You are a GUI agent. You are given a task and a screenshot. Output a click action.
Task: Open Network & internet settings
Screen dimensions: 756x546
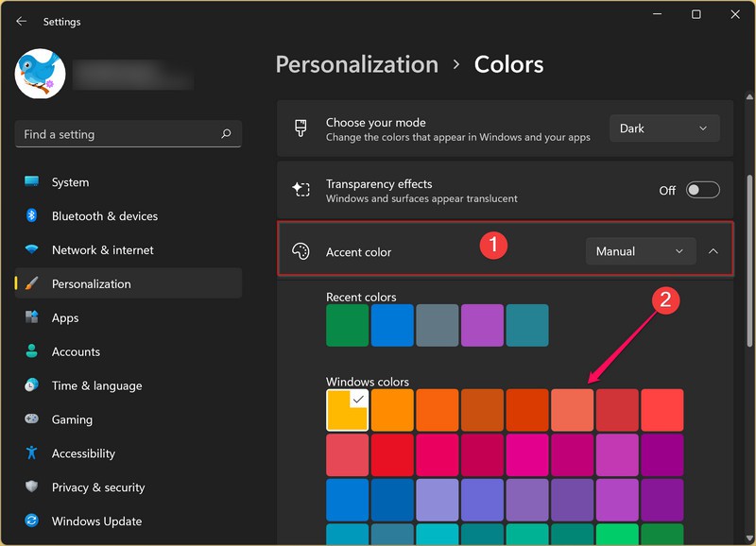pos(129,250)
